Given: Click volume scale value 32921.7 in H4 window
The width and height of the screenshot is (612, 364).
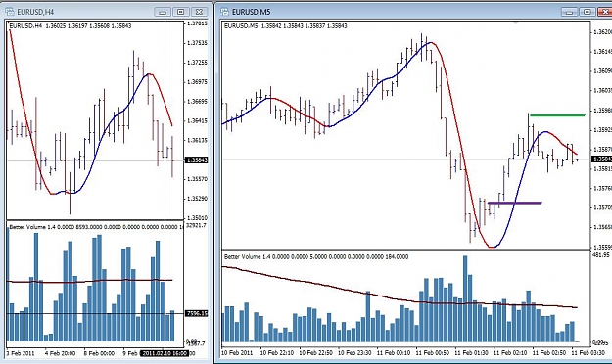Looking at the screenshot, I should tap(196, 225).
